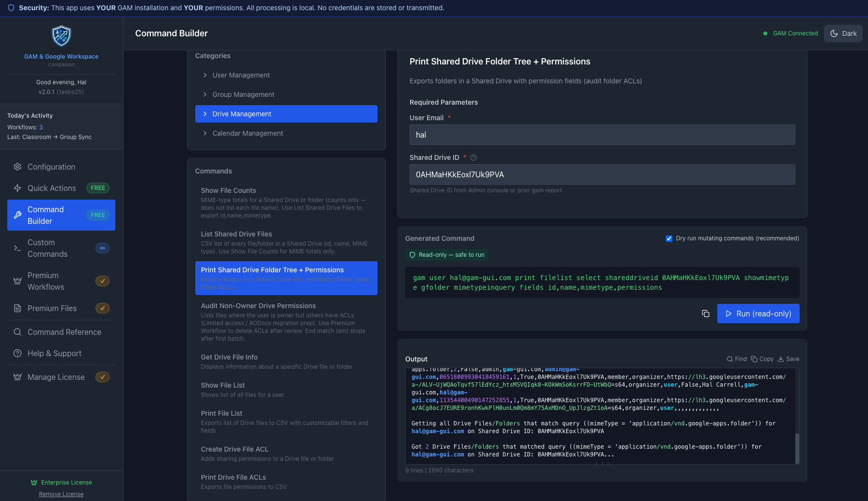Open Manage License page
The height and width of the screenshot is (501, 868).
(61, 377)
